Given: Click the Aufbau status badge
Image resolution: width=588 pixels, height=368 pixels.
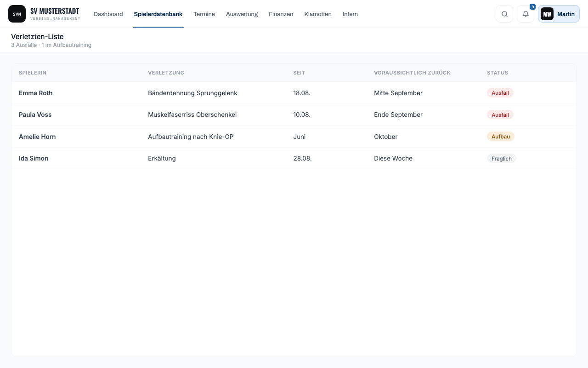Looking at the screenshot, I should [501, 137].
